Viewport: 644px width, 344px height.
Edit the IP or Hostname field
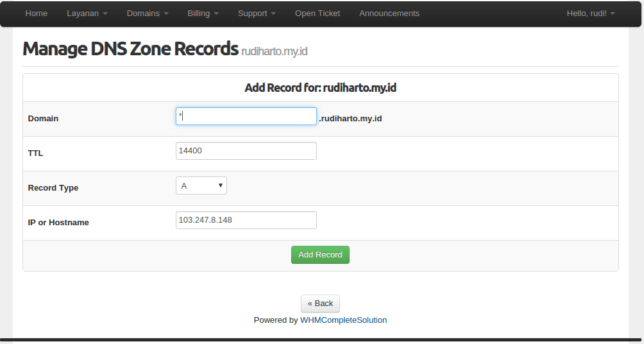point(246,220)
